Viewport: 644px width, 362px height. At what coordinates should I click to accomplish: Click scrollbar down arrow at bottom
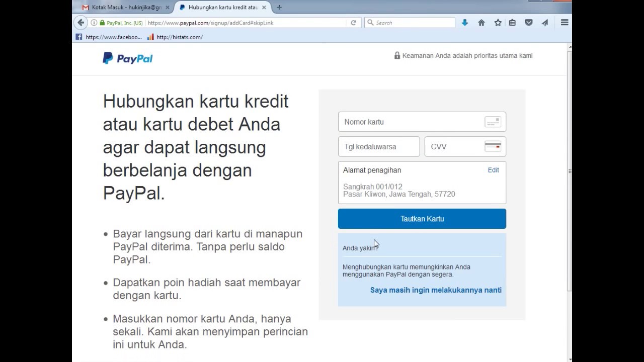click(570, 359)
